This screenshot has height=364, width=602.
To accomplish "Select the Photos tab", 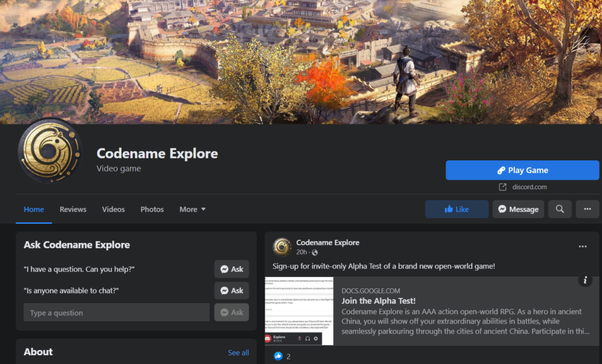I will coord(152,210).
